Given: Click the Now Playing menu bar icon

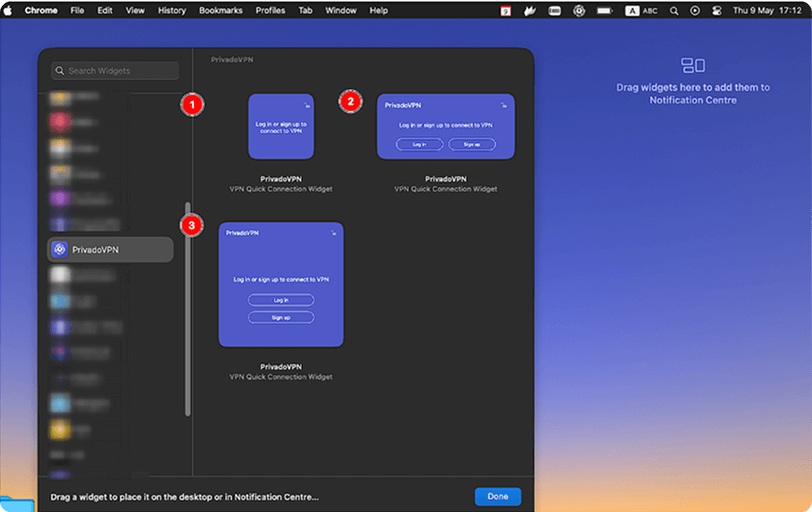Looking at the screenshot, I should tap(695, 10).
